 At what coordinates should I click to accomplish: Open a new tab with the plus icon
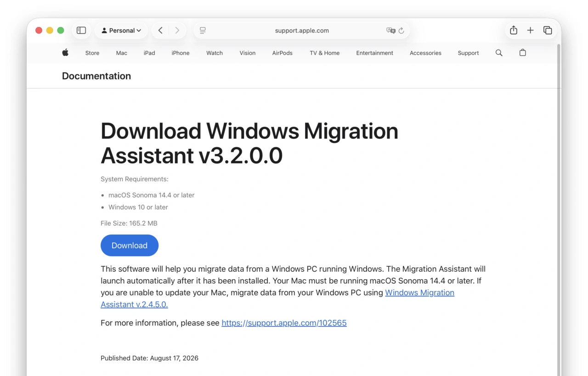pos(531,30)
